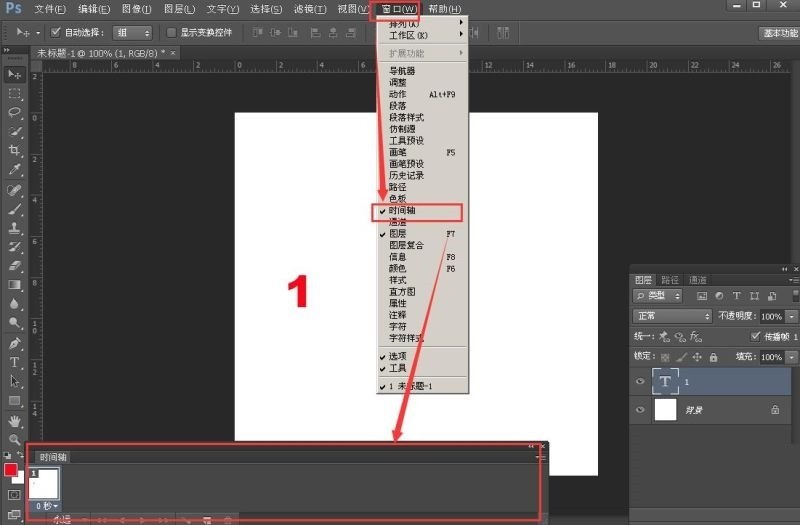Hide the 背景 layer using eye icon
The height and width of the screenshot is (525, 800).
(x=640, y=409)
